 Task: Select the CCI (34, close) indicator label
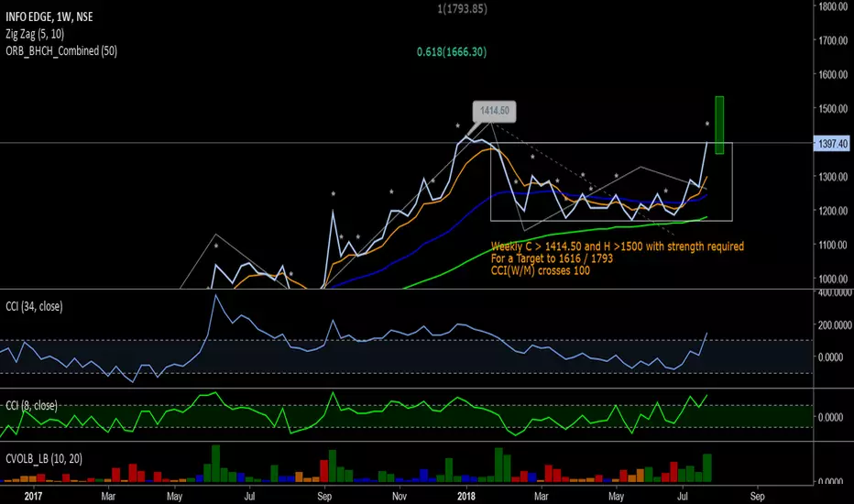coord(34,306)
